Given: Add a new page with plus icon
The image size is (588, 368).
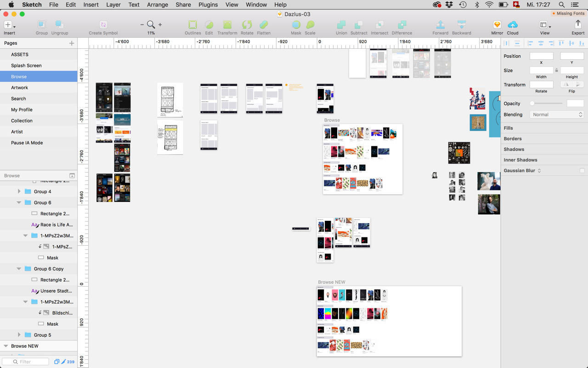Looking at the screenshot, I should (x=72, y=43).
